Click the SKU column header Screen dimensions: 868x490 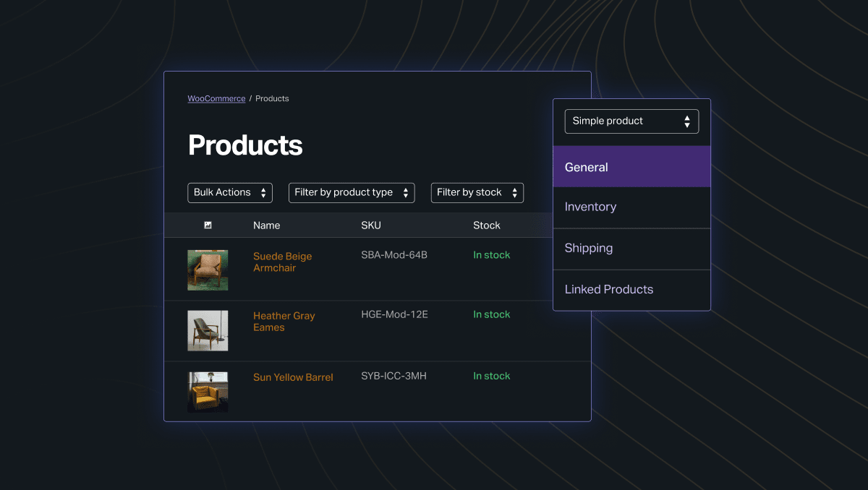[371, 225]
